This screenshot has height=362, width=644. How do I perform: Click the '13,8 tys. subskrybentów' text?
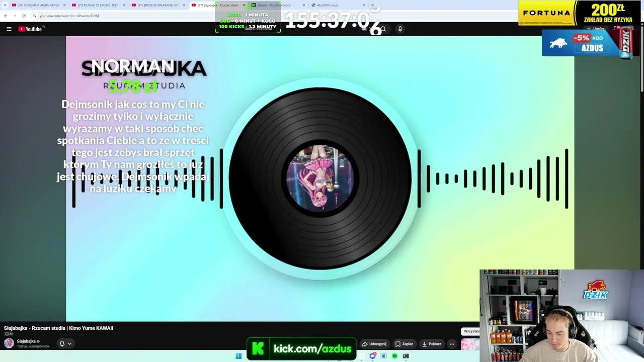point(33,347)
